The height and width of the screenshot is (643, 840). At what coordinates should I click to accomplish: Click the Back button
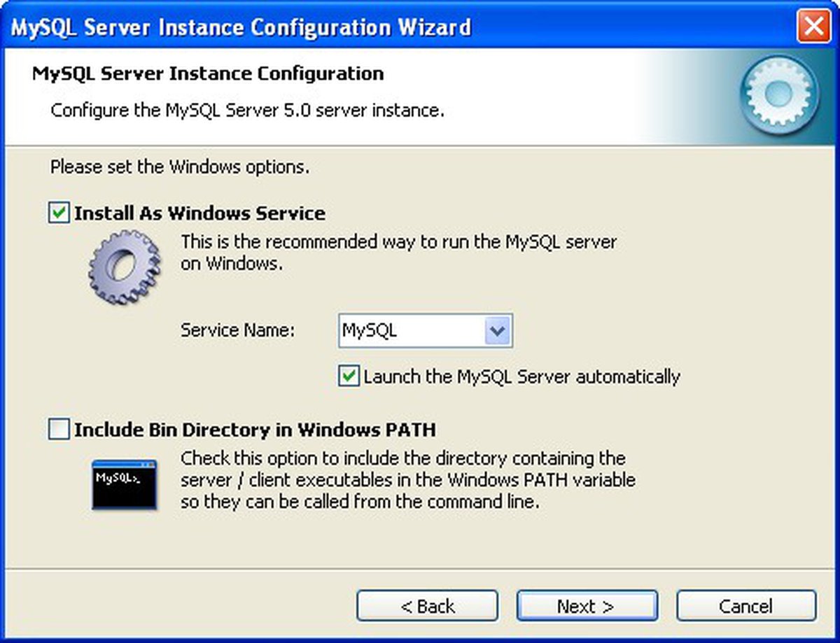[x=428, y=606]
